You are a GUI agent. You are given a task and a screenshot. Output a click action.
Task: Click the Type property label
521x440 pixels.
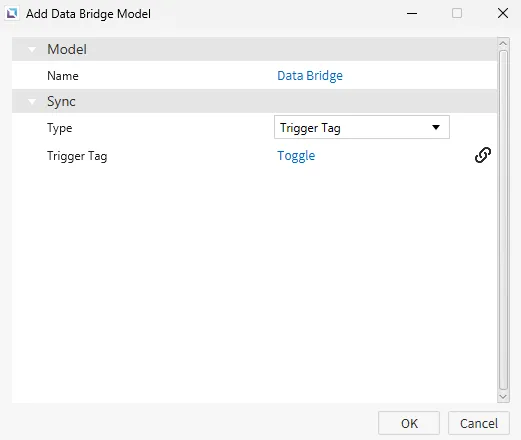(x=59, y=128)
